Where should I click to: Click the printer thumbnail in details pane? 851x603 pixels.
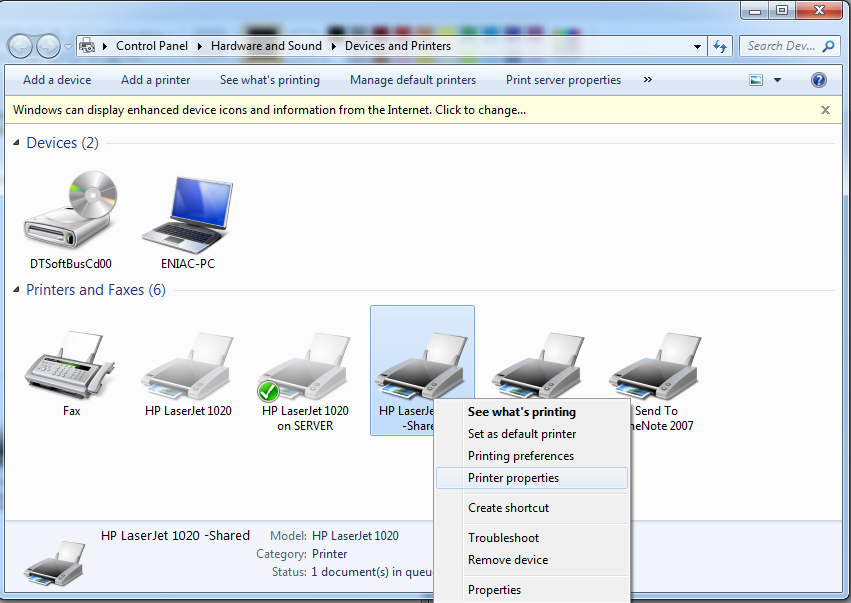[54, 563]
